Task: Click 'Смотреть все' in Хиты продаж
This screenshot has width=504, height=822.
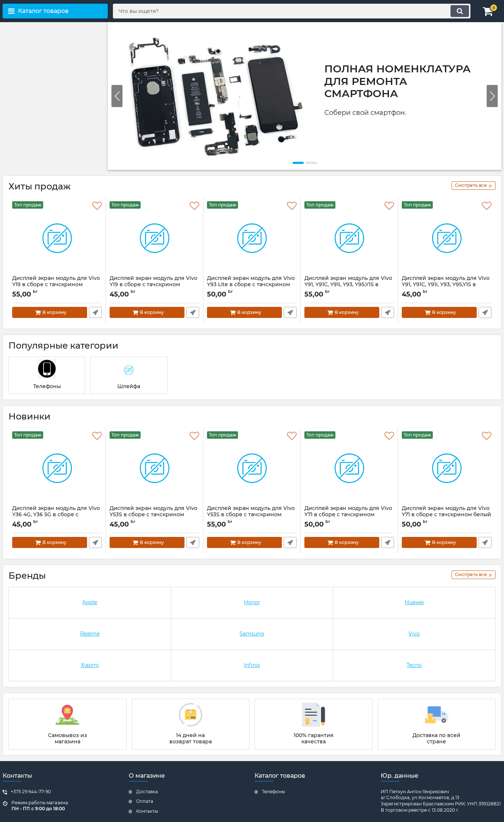Action: tap(473, 185)
